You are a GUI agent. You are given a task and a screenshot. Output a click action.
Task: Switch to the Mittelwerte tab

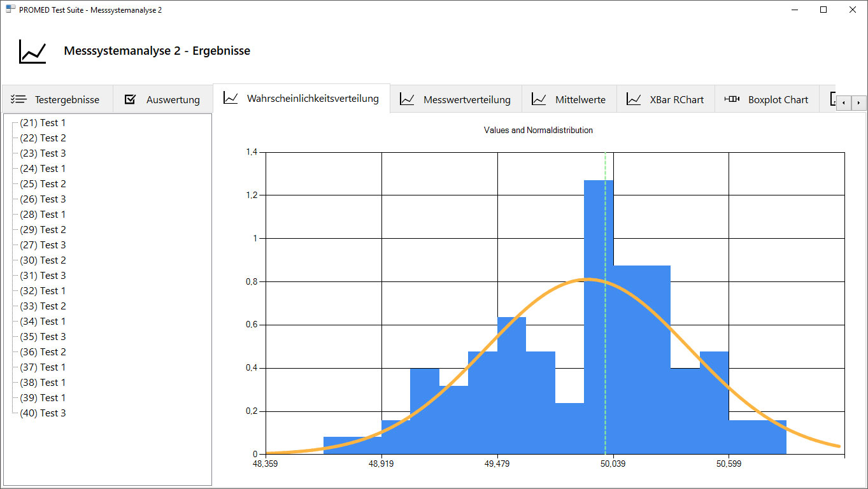[x=569, y=99]
